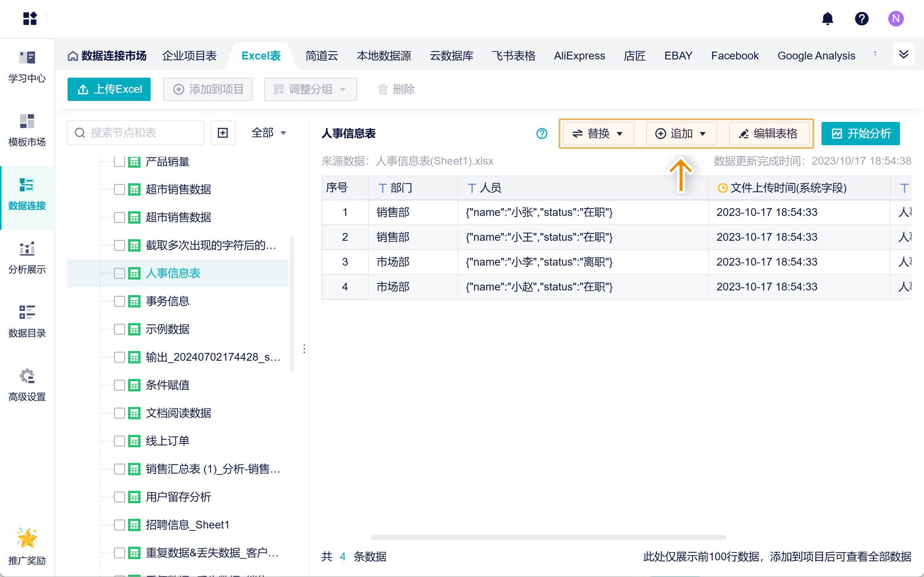Click the table icon of 线上订单

coord(134,441)
